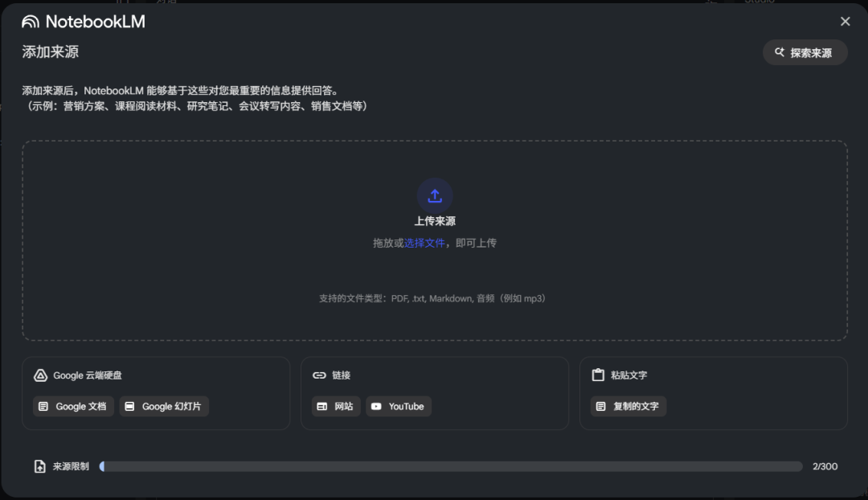This screenshot has width=868, height=500.
Task: Add a Google 幻灯片 source
Action: click(164, 407)
